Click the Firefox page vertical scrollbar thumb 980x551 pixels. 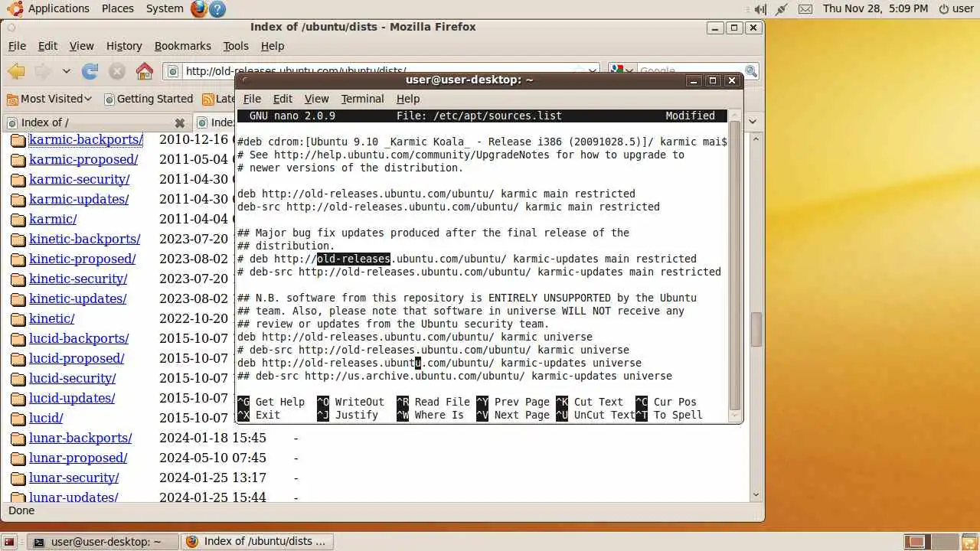[756, 329]
